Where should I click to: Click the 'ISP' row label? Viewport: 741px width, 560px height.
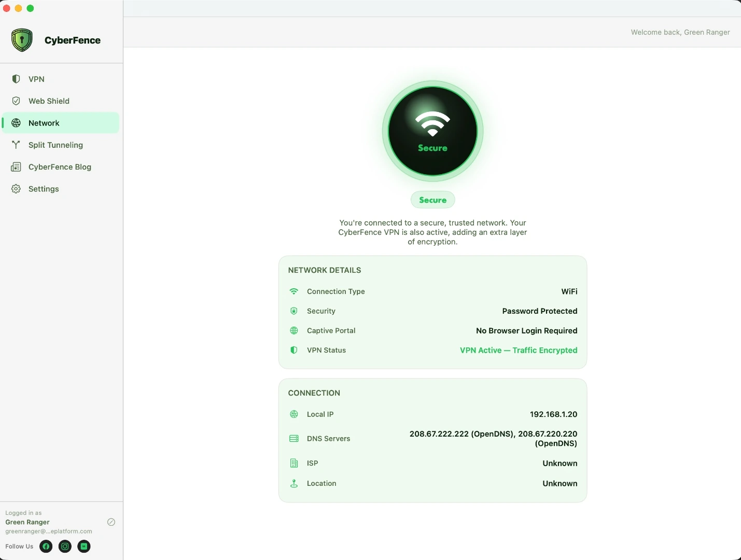click(x=312, y=463)
